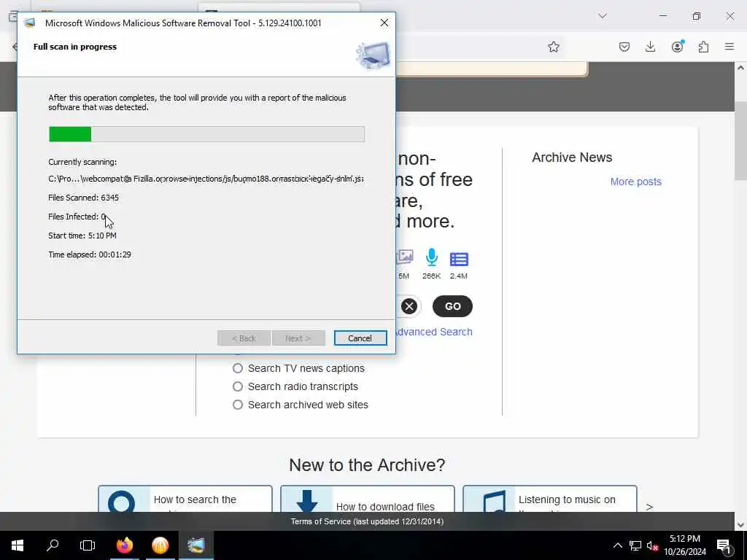This screenshot has height=560, width=747.
Task: Click the scan progress bar
Action: [206, 134]
